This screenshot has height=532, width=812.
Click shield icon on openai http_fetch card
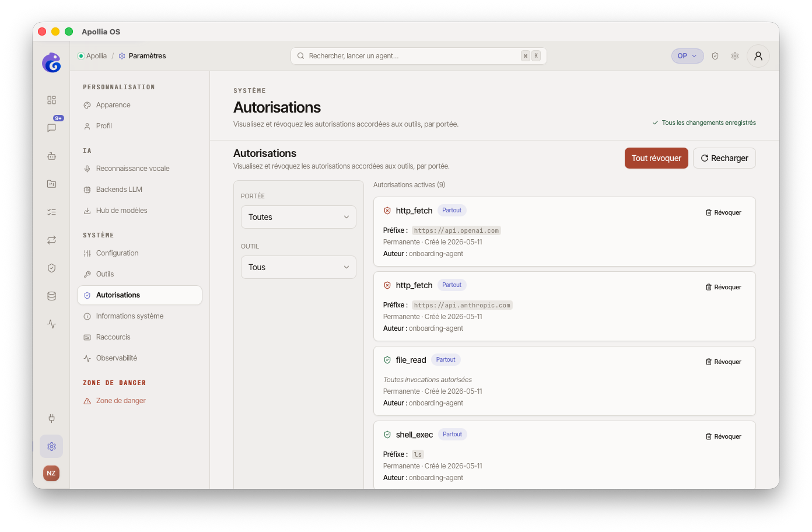pyautogui.click(x=387, y=211)
